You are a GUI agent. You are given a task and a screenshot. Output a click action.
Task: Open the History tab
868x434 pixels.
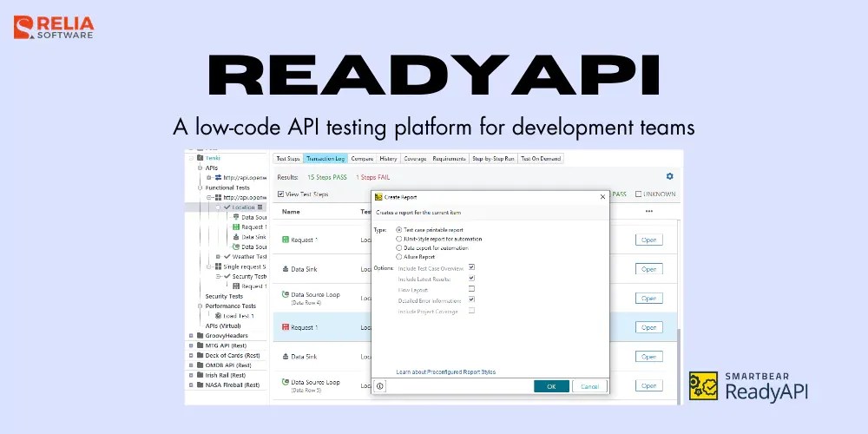pyautogui.click(x=389, y=159)
